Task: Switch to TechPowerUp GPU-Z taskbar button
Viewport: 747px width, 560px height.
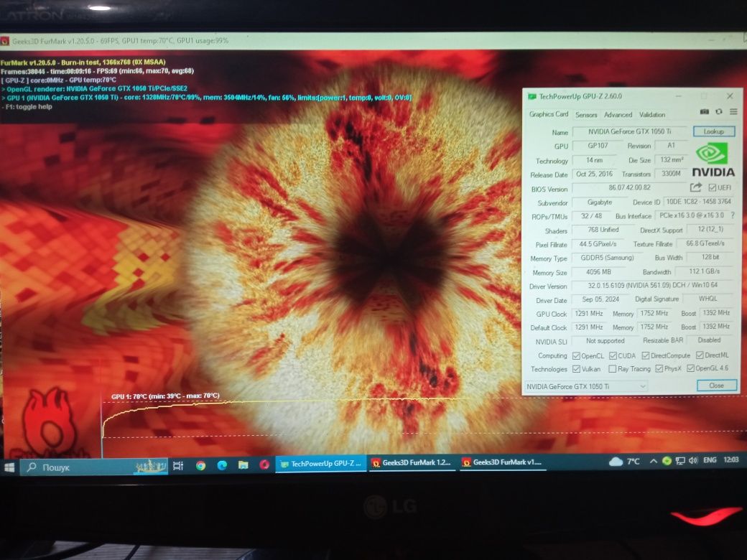Action: tap(320, 463)
